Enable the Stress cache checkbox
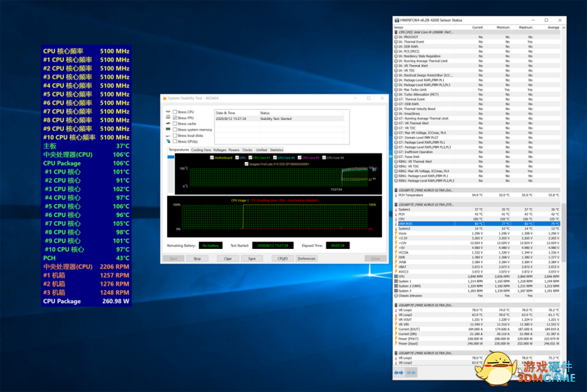 coord(175,124)
